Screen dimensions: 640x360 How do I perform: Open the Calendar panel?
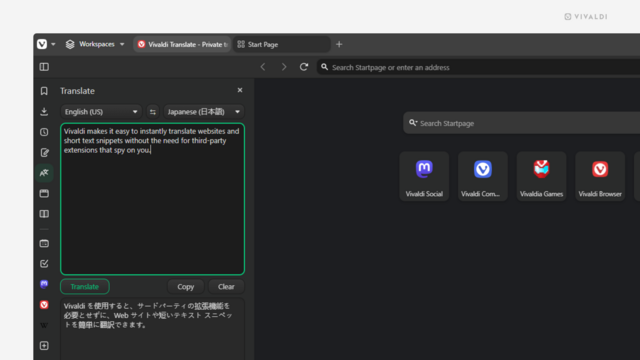[44, 244]
